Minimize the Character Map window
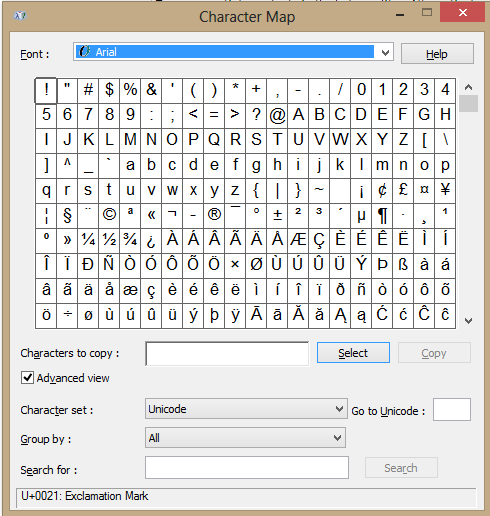490x516 pixels. [x=400, y=14]
